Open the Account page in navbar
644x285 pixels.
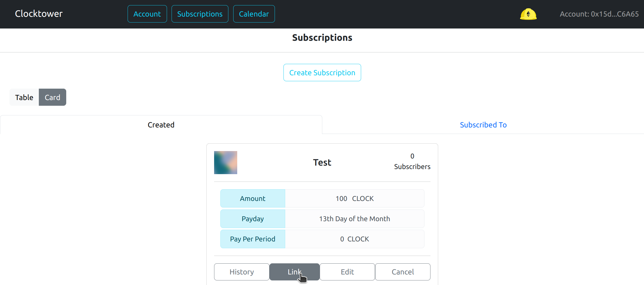point(147,14)
